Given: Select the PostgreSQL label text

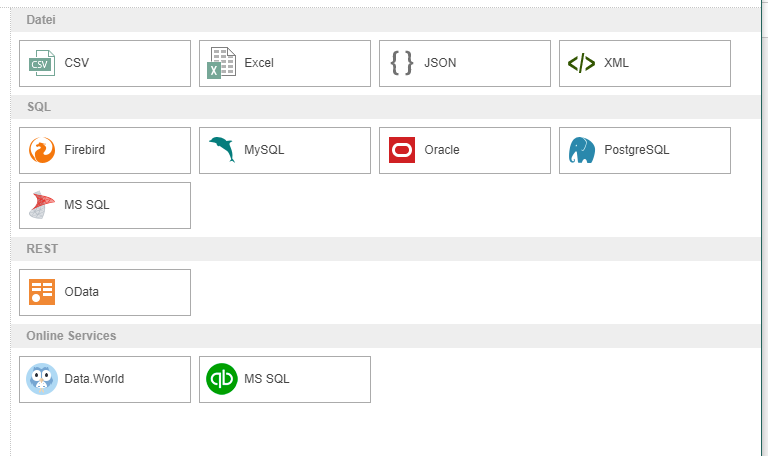Looking at the screenshot, I should 637,150.
